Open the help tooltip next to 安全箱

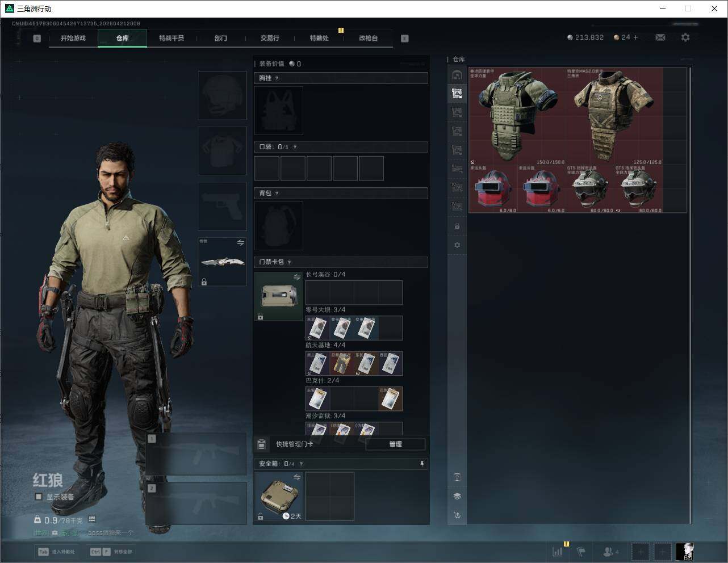(x=301, y=464)
